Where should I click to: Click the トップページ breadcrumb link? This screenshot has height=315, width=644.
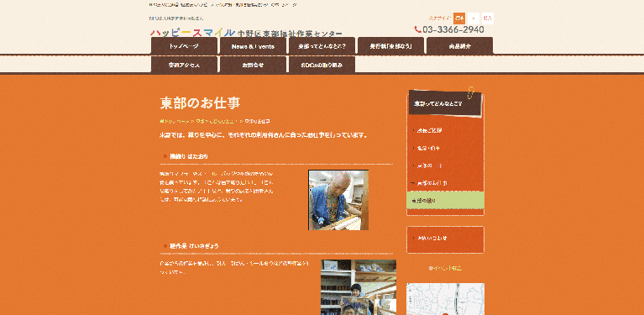[x=176, y=122]
